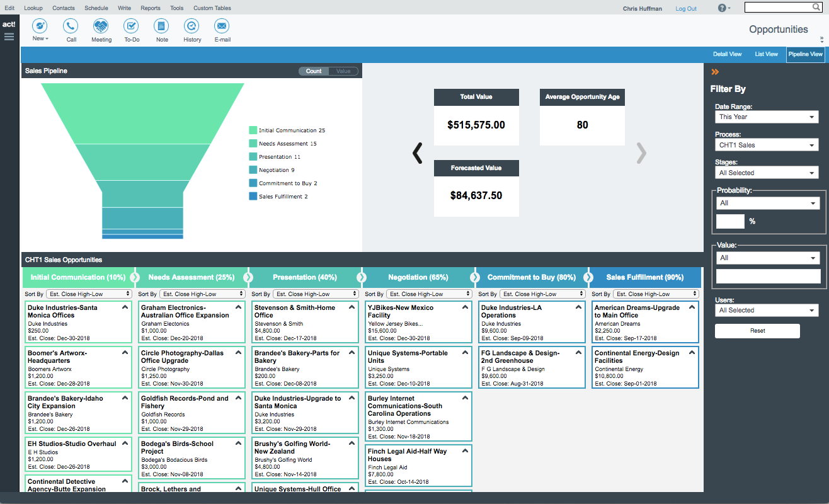Click the To-Do toolbar icon
Image resolution: width=829 pixels, height=504 pixels.
point(132,26)
